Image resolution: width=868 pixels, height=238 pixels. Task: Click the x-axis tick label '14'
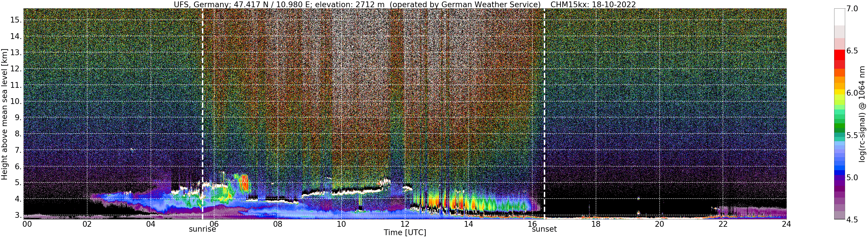click(x=468, y=224)
